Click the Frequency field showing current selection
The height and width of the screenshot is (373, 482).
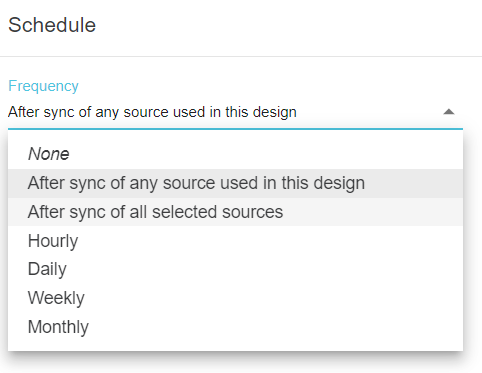click(235, 112)
